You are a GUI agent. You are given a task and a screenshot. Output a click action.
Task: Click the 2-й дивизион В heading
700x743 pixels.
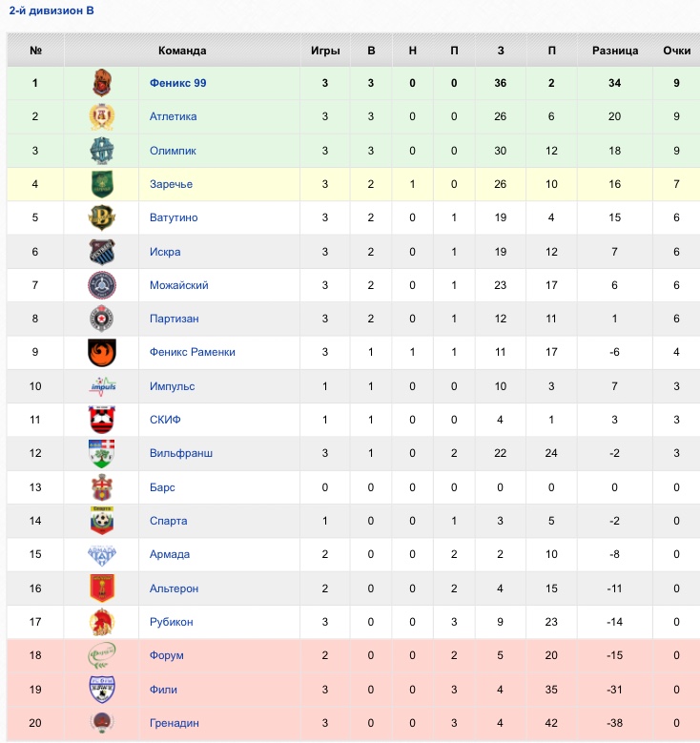(51, 10)
